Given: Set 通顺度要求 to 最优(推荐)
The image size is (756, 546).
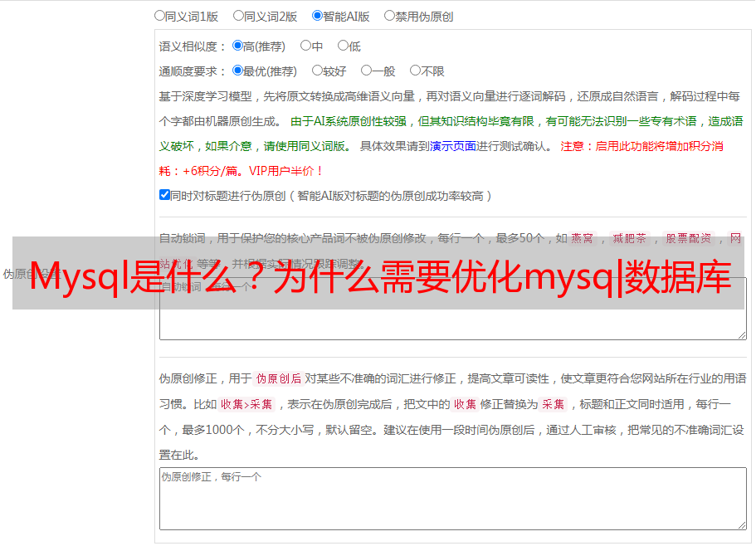Looking at the screenshot, I should click(x=237, y=71).
